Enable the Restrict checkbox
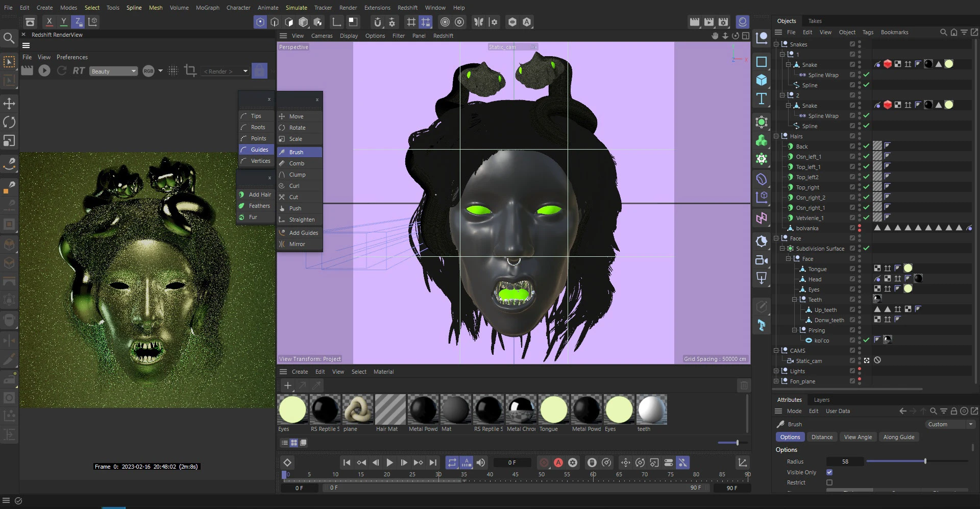The image size is (980, 509). point(829,482)
